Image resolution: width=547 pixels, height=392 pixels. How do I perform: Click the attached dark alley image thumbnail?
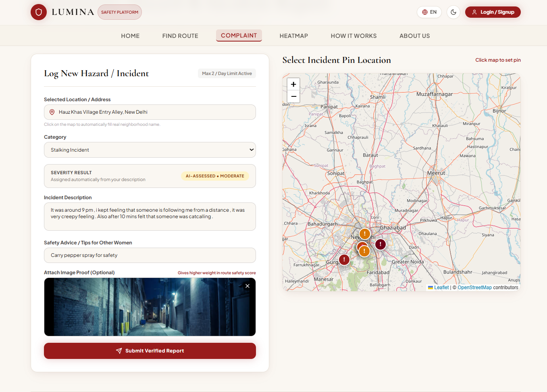click(x=150, y=307)
